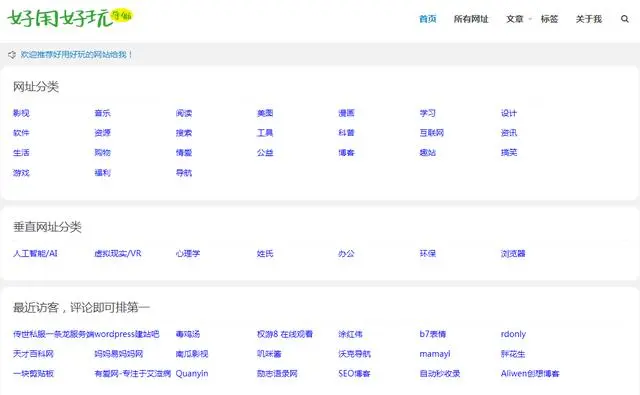Image resolution: width=640 pixels, height=395 pixels.
Task: Visit the rdonly visitor link
Action: 513,334
